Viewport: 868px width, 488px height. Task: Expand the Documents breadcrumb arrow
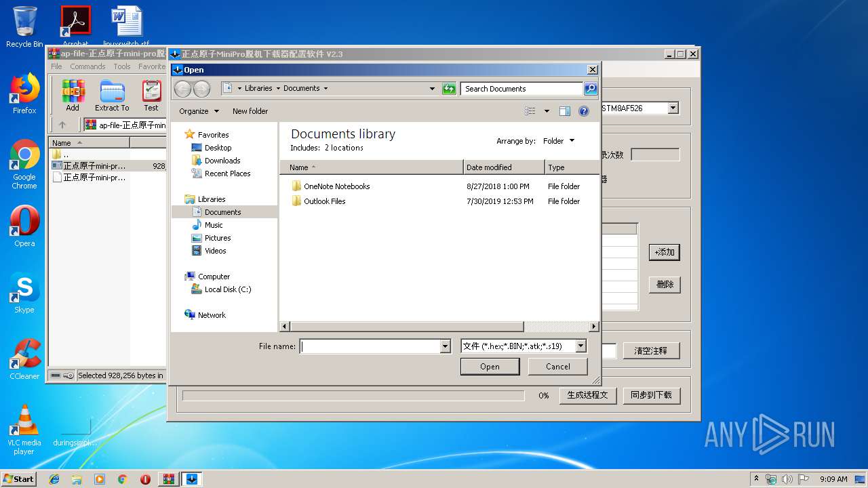pos(325,89)
